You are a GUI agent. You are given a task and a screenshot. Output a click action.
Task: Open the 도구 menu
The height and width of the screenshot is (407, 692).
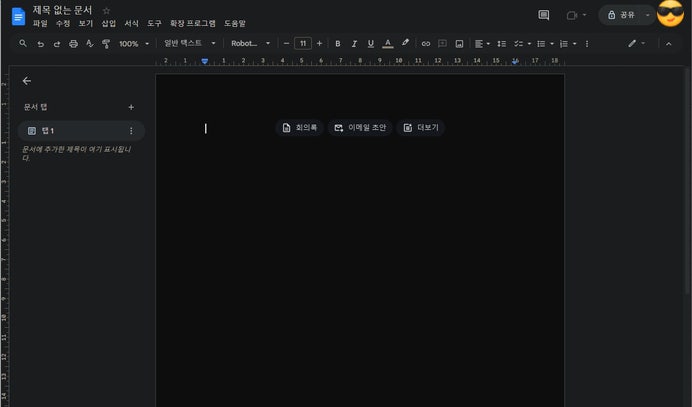(154, 23)
